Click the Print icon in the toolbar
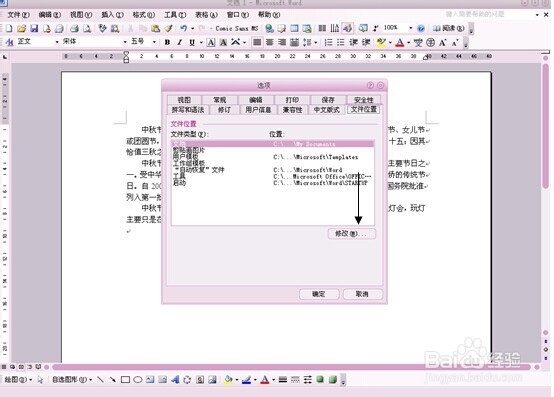 (x=74, y=28)
